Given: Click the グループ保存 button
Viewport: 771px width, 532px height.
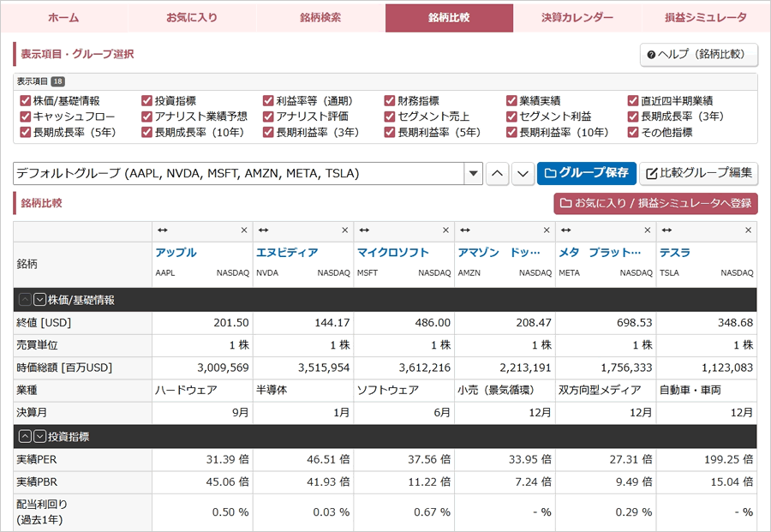Looking at the screenshot, I should click(x=587, y=174).
